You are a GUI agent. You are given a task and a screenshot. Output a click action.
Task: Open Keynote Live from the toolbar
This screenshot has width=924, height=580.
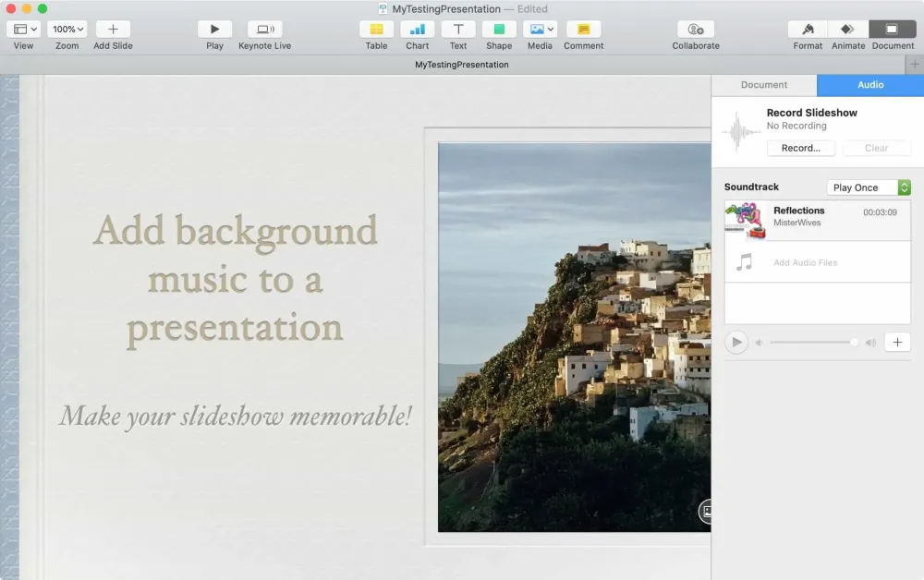click(264, 30)
